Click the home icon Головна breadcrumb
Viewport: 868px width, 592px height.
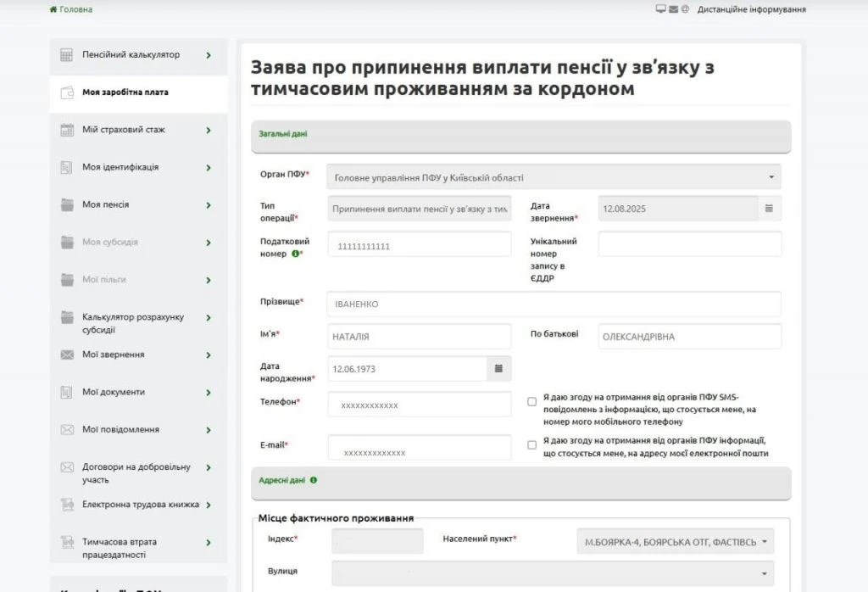[54, 9]
